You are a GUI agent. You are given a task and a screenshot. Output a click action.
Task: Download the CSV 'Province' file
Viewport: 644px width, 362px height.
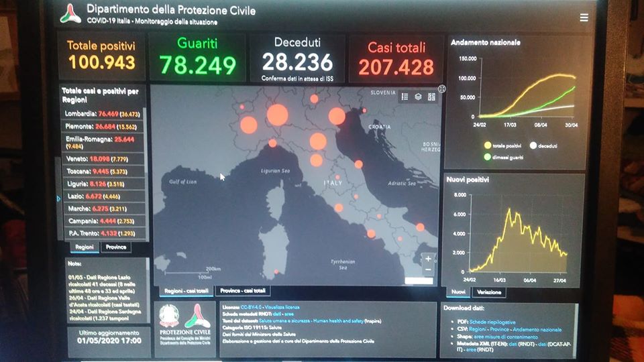[x=499, y=329]
